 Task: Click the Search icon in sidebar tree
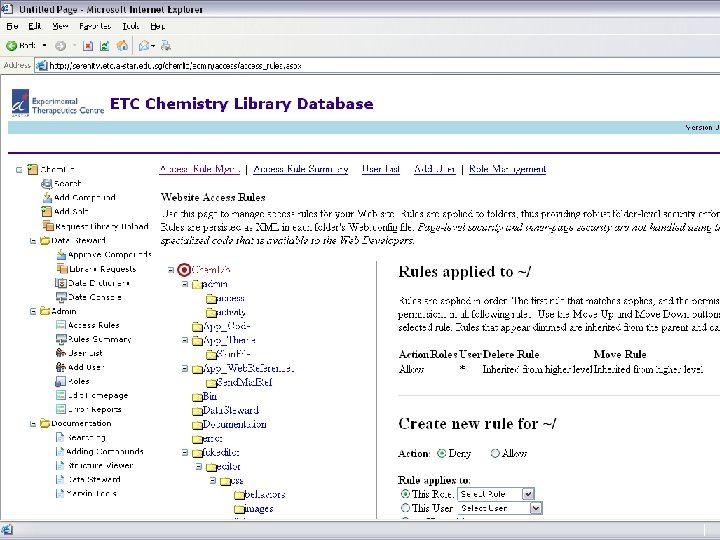click(46, 184)
